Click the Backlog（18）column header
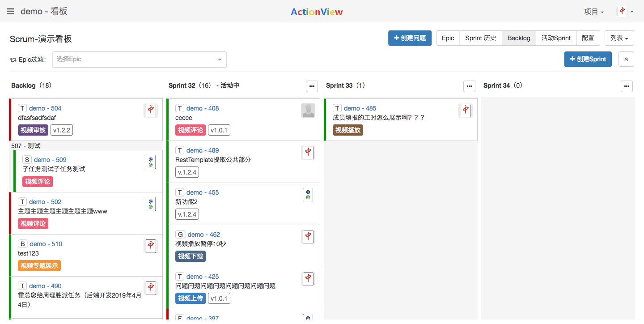This screenshot has height=324, width=644. pyautogui.click(x=31, y=85)
